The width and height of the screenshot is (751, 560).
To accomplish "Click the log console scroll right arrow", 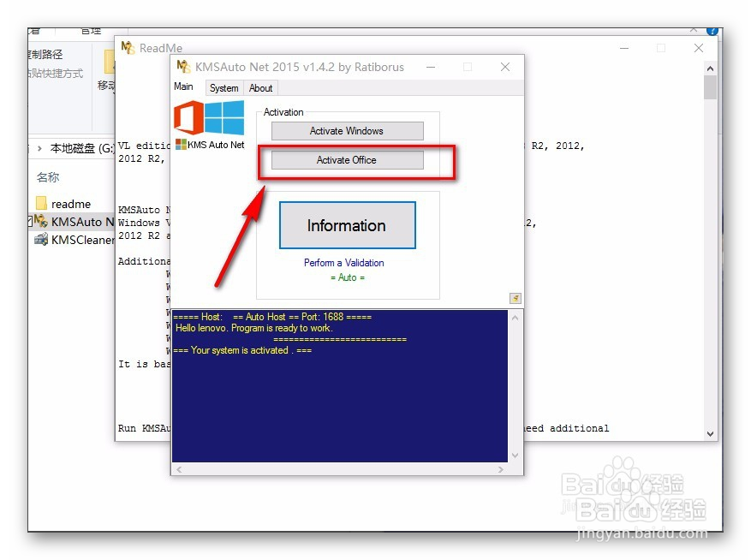I will 501,470.
